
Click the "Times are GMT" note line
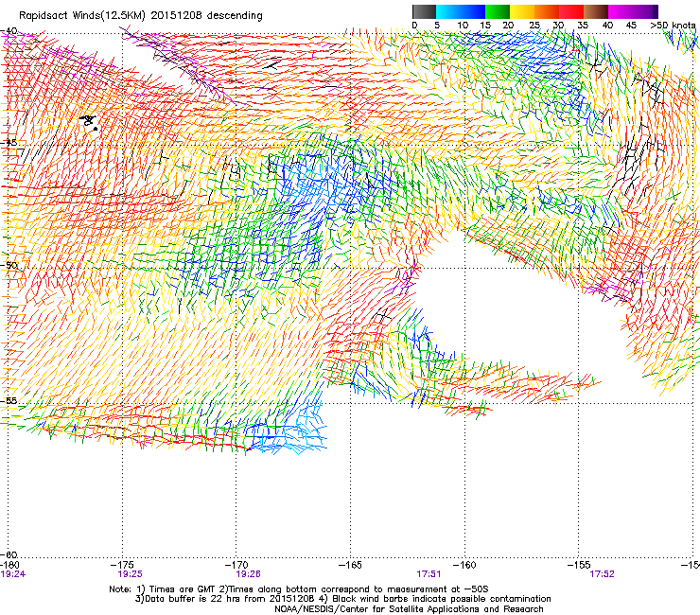click(x=299, y=589)
